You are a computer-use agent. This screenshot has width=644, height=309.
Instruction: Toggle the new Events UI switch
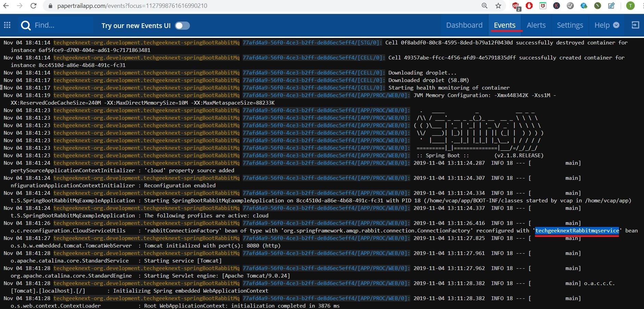pos(182,26)
